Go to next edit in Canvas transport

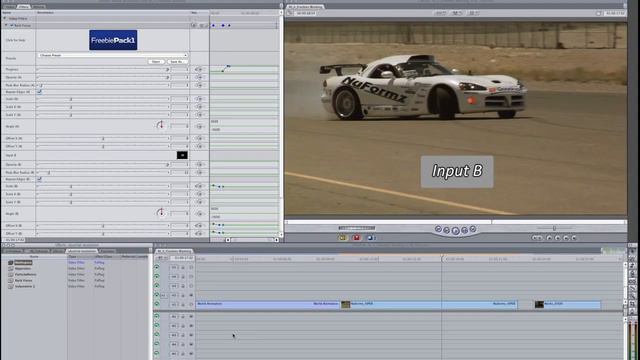pyautogui.click(x=473, y=229)
